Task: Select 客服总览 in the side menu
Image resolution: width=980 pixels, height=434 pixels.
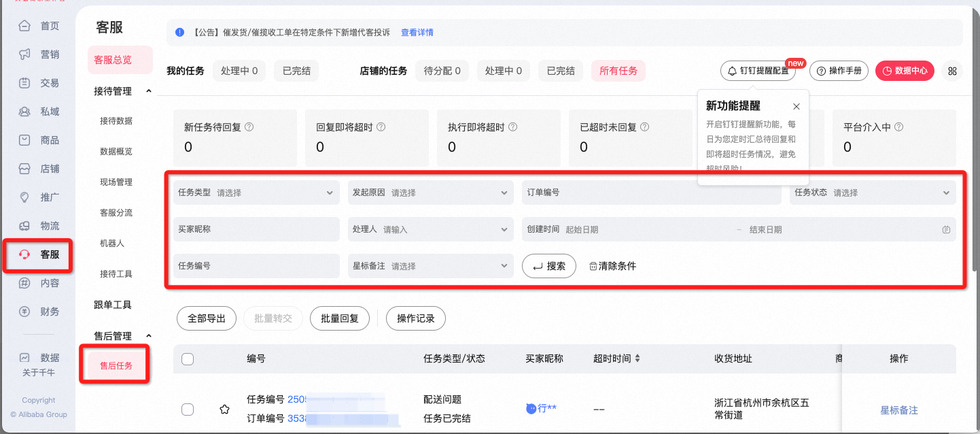Action: [120, 60]
